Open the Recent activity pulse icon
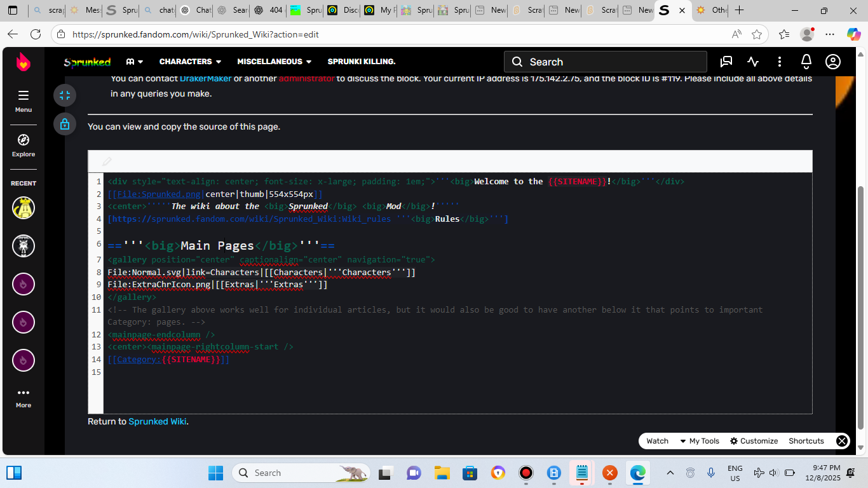Viewport: 868px width, 488px height. point(753,62)
